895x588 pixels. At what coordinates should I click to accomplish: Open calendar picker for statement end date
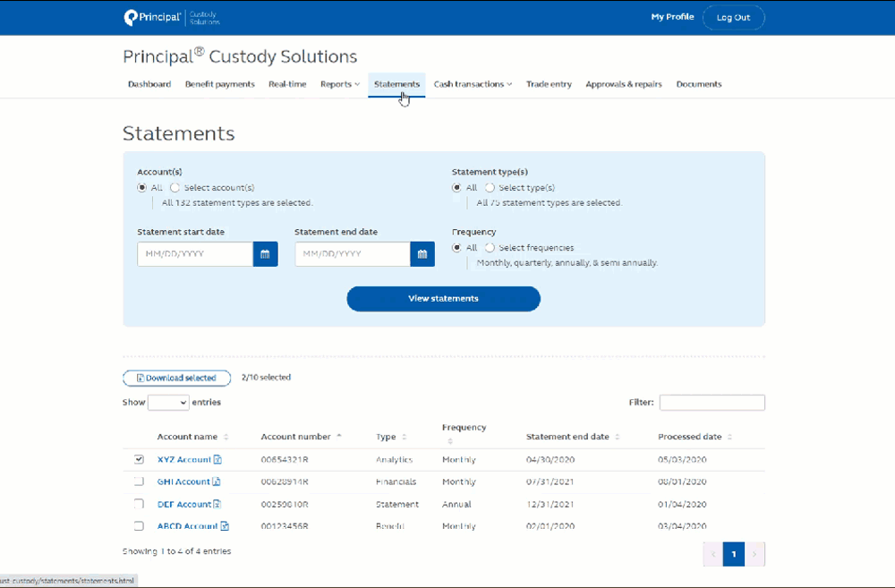coord(422,254)
